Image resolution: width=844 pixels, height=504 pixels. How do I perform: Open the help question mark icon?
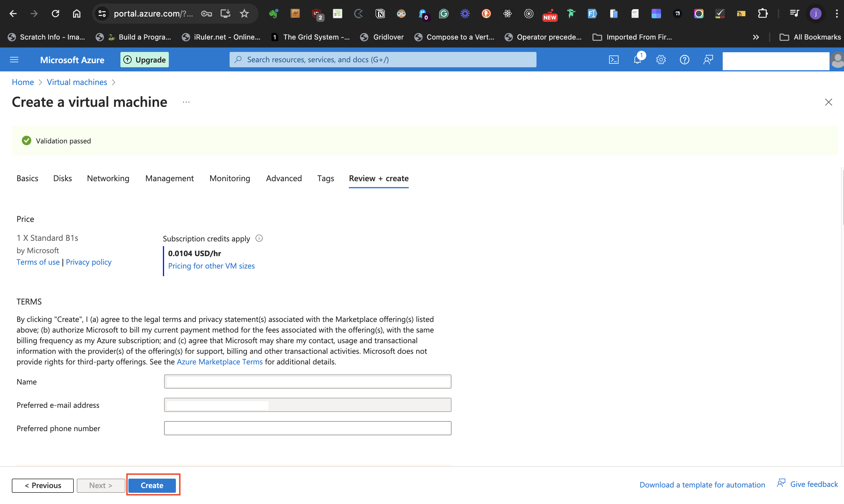[684, 60]
